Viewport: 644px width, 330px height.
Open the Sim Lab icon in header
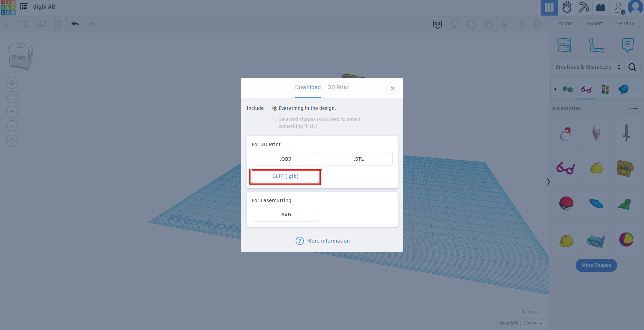click(567, 7)
